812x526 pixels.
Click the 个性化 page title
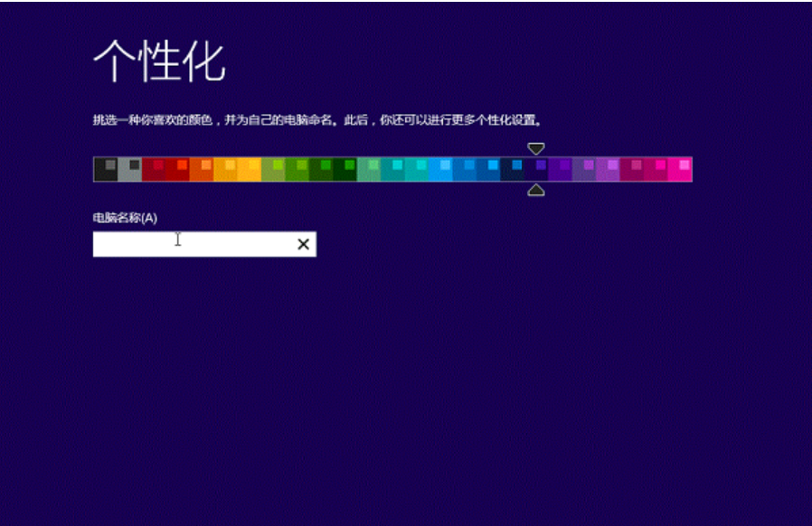(159, 61)
